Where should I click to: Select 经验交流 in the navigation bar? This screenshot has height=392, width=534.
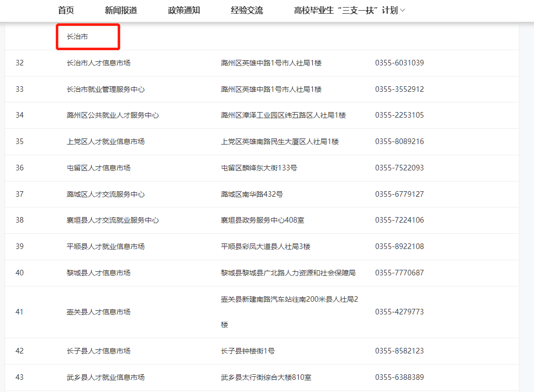tap(247, 10)
